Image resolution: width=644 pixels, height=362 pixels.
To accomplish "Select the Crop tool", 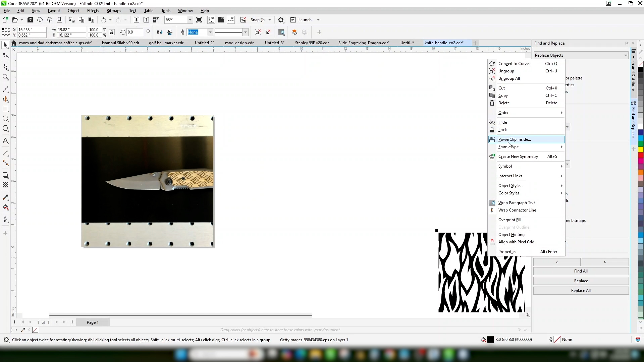I will point(5,67).
